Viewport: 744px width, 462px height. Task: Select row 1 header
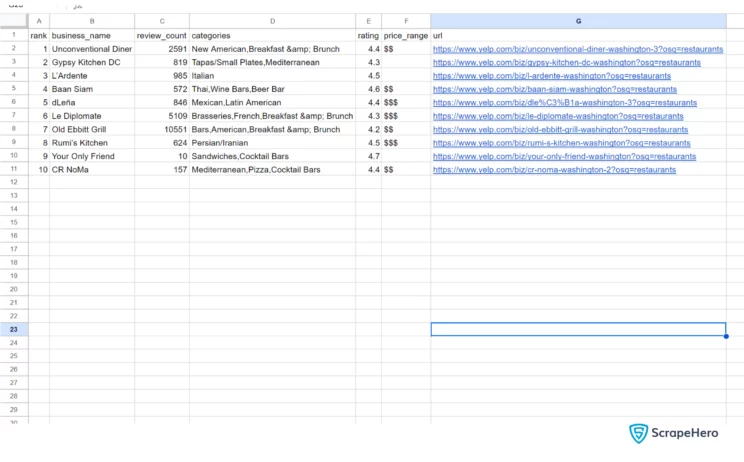point(14,35)
